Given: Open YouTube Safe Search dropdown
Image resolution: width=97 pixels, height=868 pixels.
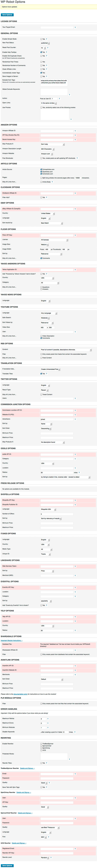Looking at the screenshot, I should [45, 318].
